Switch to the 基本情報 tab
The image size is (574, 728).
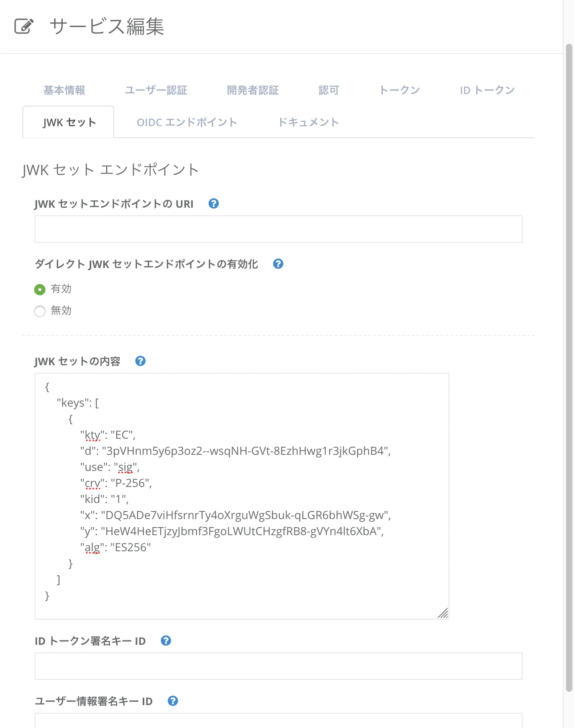[65, 90]
